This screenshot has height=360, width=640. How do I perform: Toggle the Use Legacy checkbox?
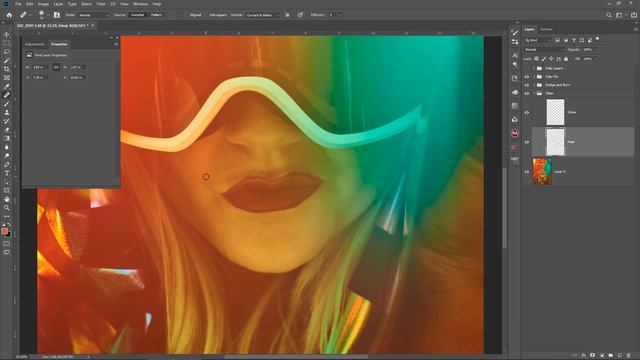[x=207, y=15]
